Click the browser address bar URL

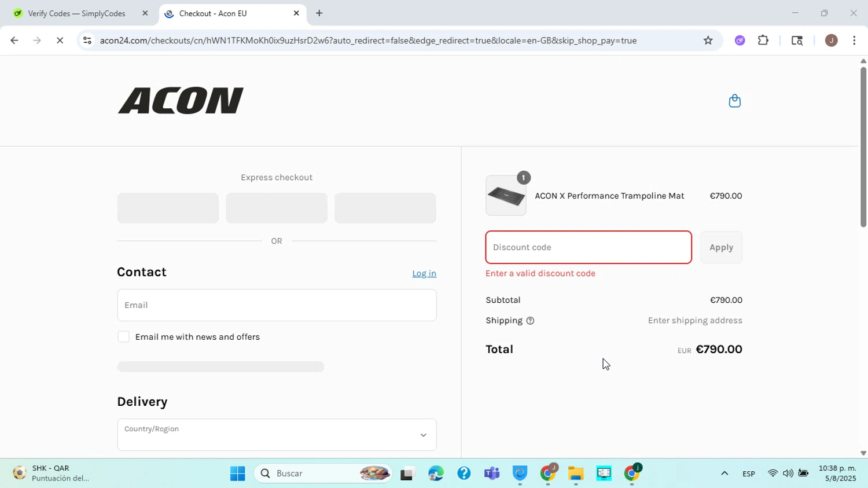tap(368, 41)
